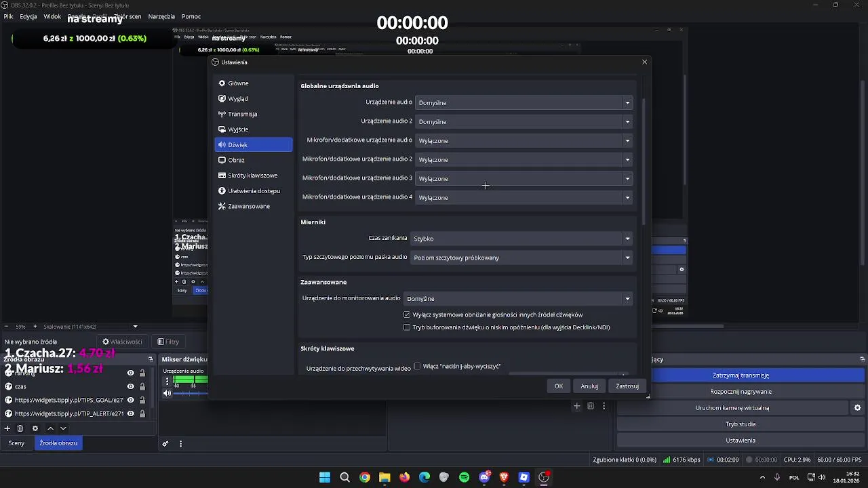Click OK in settings dialog
Image resolution: width=868 pixels, height=488 pixels.
click(559, 386)
